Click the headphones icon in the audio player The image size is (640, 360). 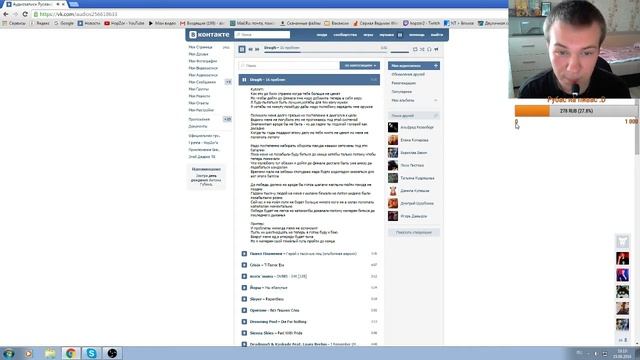(429, 49)
